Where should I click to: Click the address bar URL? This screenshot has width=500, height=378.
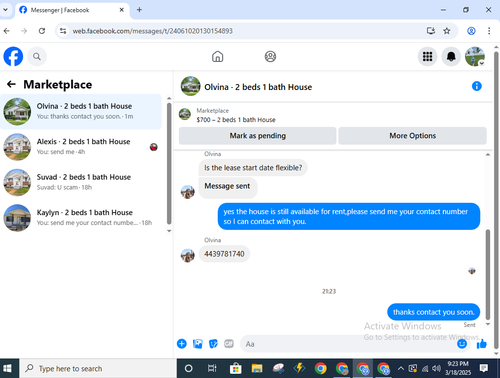tap(153, 31)
